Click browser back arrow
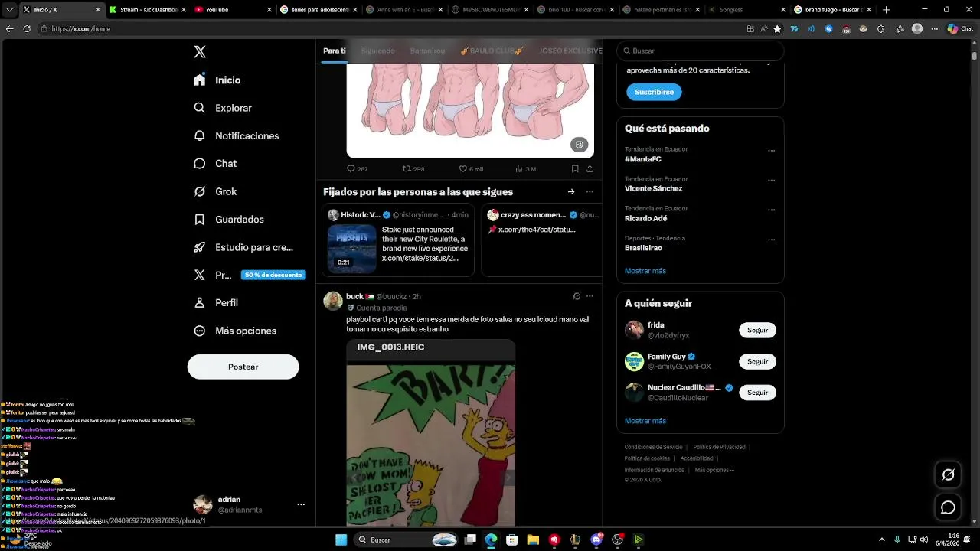980x551 pixels. click(9, 29)
